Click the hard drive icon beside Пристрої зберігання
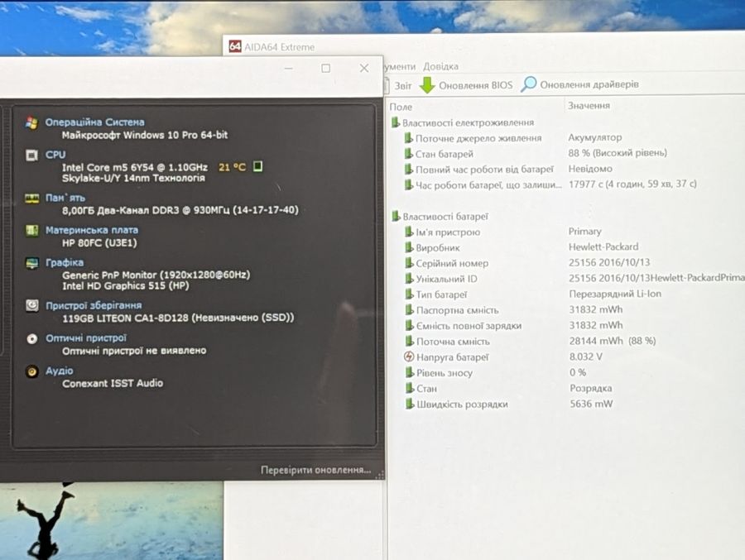The width and height of the screenshot is (745, 560). point(31,305)
